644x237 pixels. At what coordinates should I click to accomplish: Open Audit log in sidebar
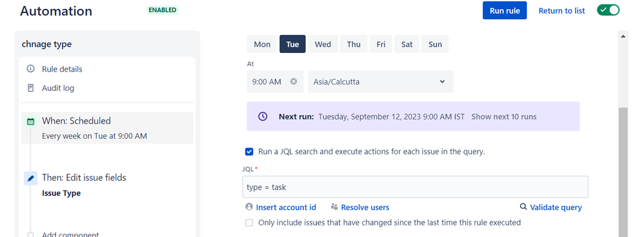tap(58, 88)
